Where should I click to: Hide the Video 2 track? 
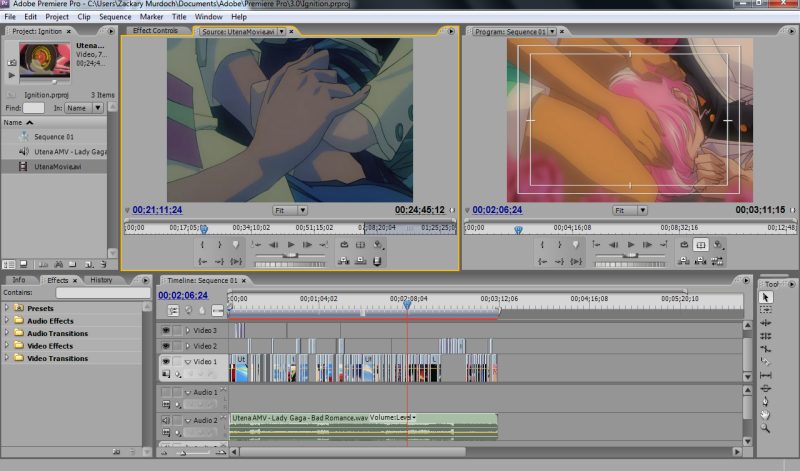[166, 346]
